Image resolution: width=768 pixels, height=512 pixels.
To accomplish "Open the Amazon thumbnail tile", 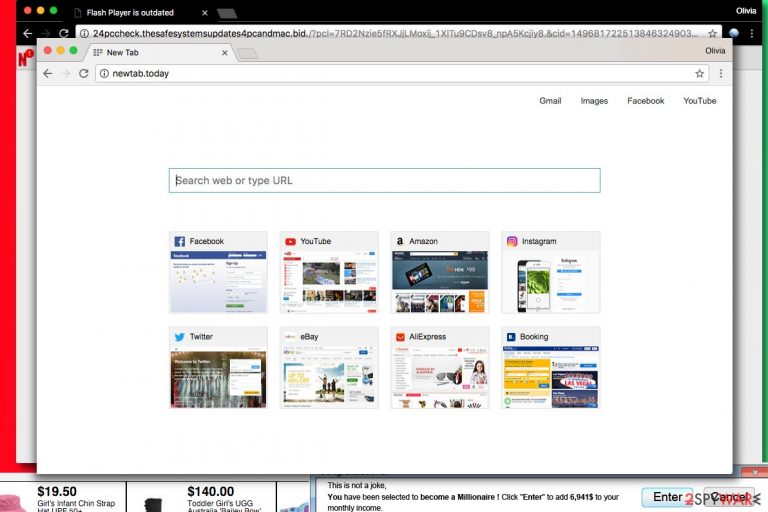I will (x=440, y=272).
